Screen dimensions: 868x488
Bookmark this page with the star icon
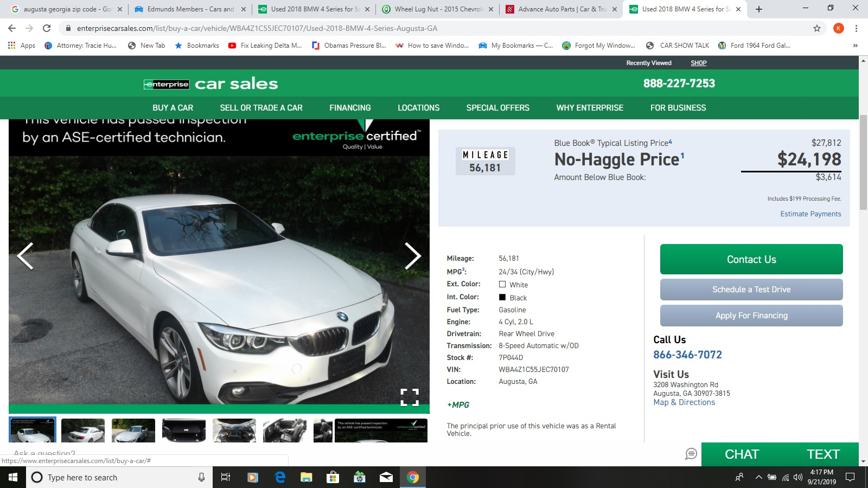817,28
